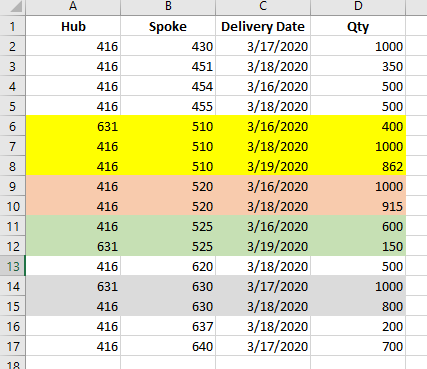The width and height of the screenshot is (427, 369).
Task: Select gray cell with date 3/17/2020 in row 14
Action: (263, 286)
